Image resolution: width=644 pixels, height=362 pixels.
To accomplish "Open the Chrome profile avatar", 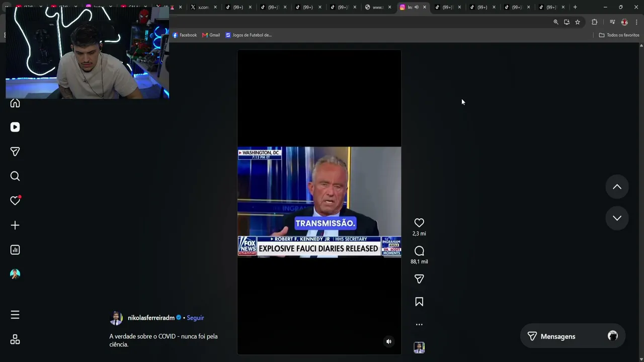I will [624, 22].
